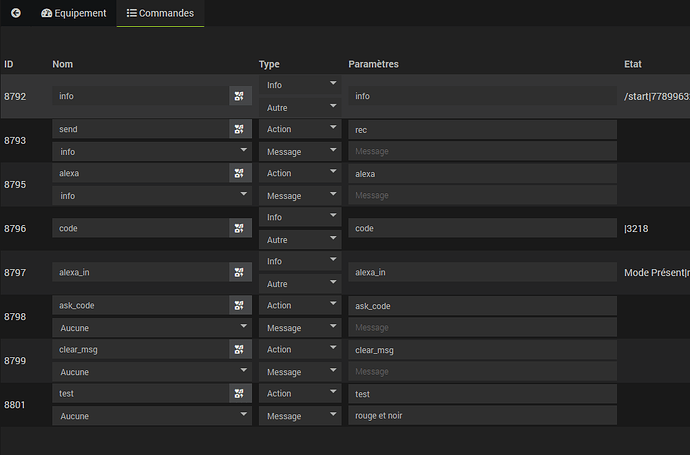
Task: Click icon picker button beside test name
Action: click(239, 393)
